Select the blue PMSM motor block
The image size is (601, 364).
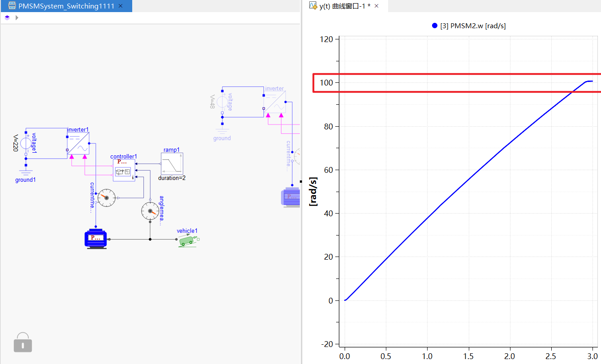click(96, 239)
